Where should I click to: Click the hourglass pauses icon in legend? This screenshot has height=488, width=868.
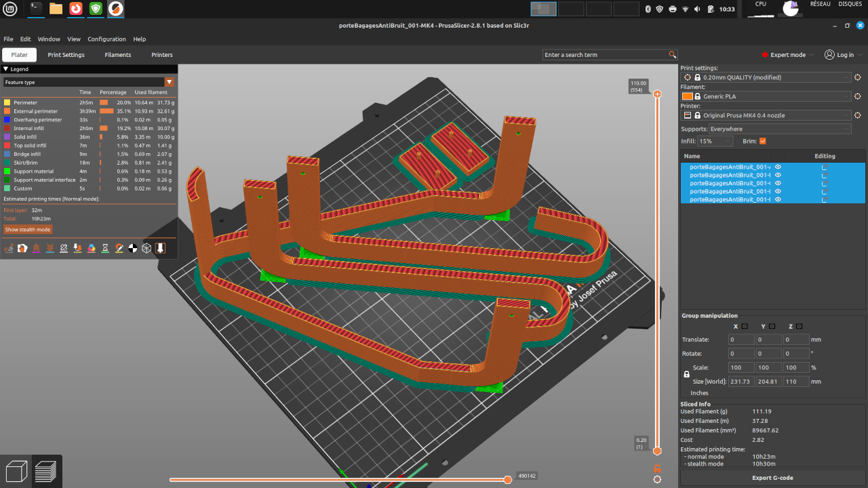(105, 249)
